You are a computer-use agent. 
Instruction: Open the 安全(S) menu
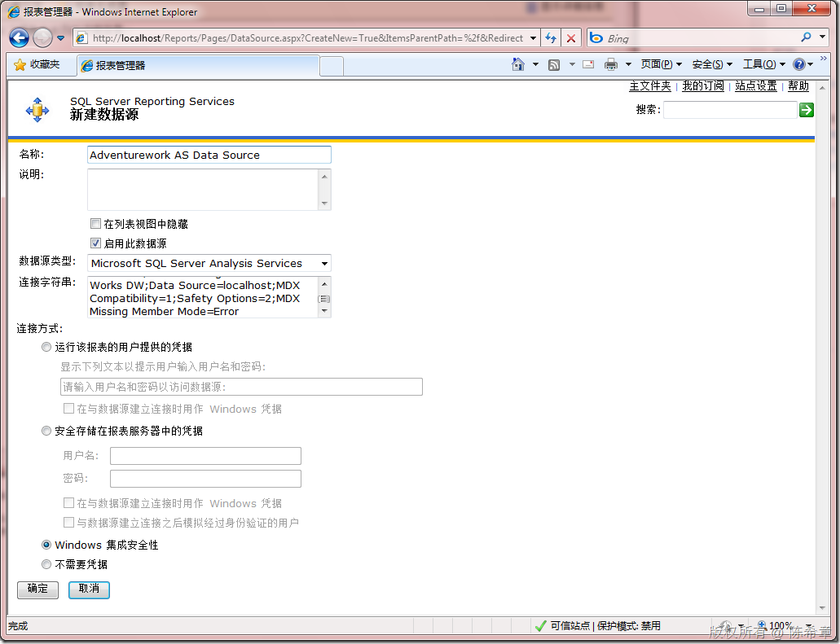coord(712,64)
